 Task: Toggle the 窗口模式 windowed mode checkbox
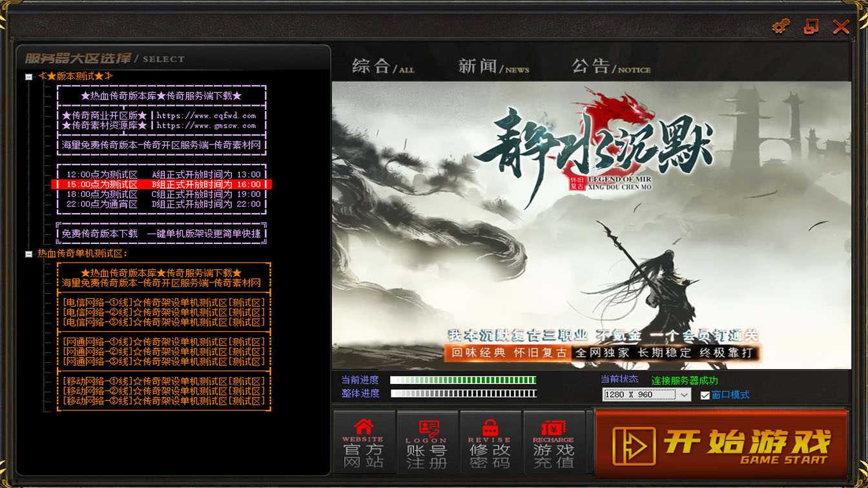(705, 395)
